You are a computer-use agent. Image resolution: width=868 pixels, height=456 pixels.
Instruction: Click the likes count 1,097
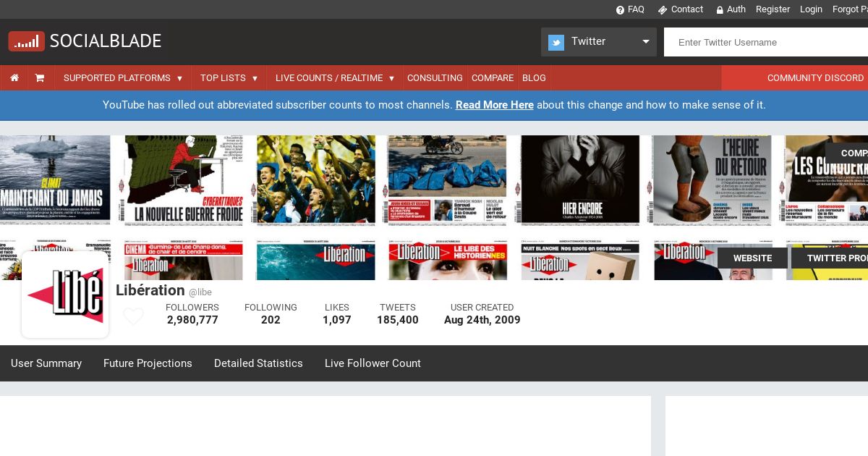pyautogui.click(x=337, y=320)
